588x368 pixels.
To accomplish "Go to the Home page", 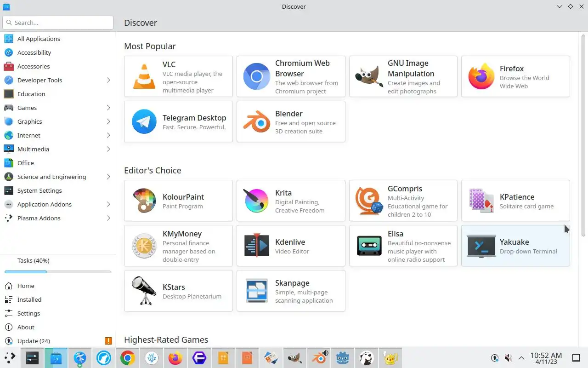I will click(x=58, y=286).
